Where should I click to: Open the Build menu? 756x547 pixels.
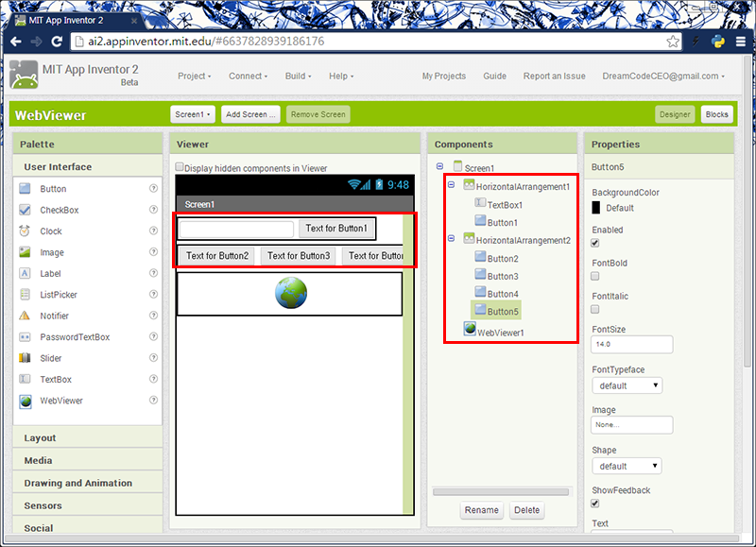298,77
